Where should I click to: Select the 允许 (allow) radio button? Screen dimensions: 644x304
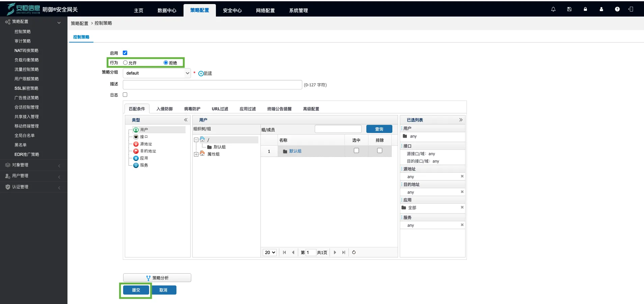click(x=125, y=63)
